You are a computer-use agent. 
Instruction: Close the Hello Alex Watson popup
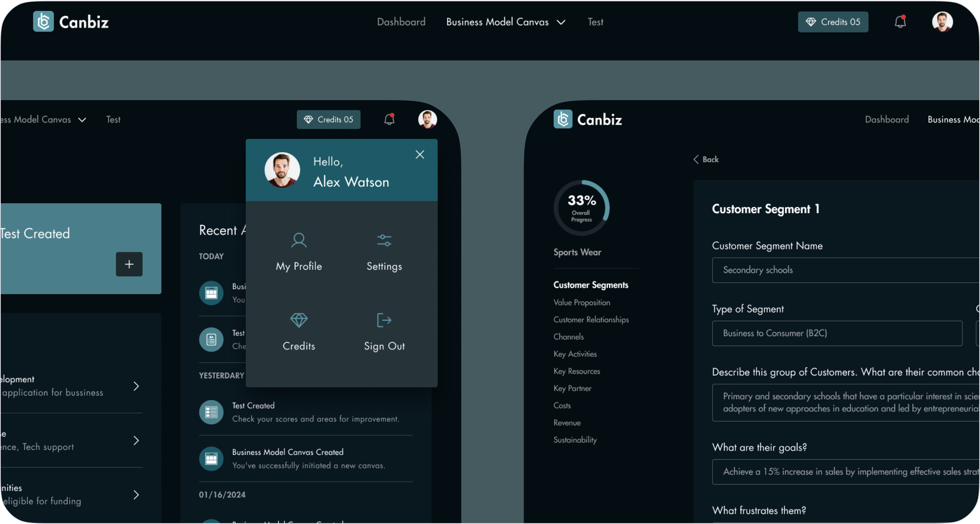[x=420, y=155]
